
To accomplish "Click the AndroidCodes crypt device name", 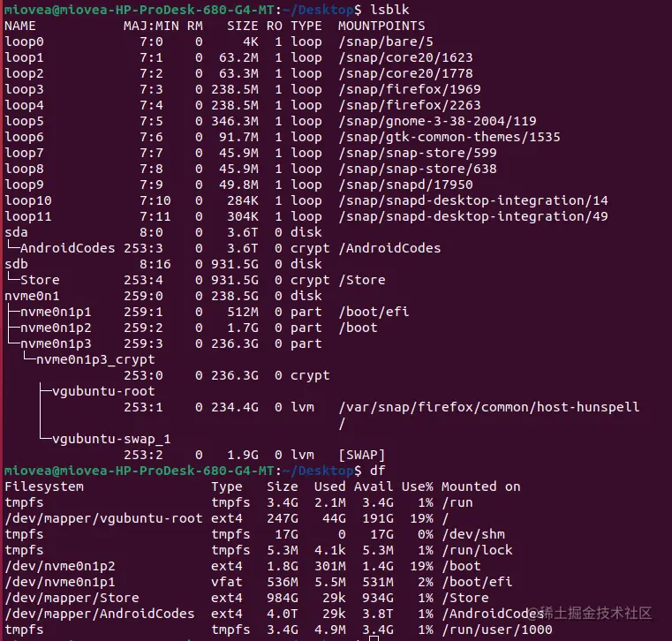I will (x=67, y=247).
